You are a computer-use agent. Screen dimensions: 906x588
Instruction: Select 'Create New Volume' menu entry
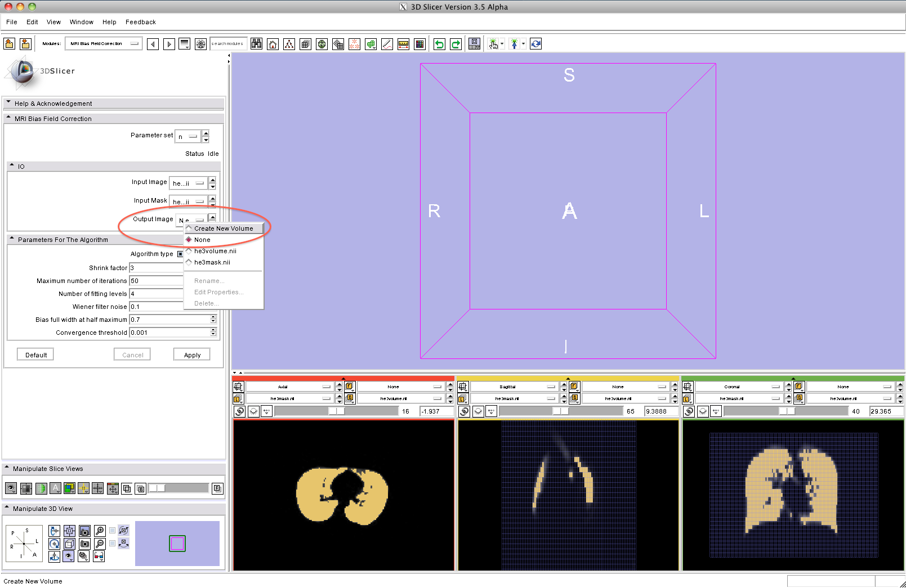224,228
